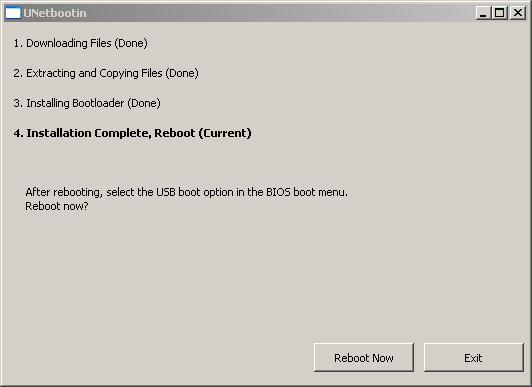Click the UNetbootin title text
The width and height of the screenshot is (532, 387).
(x=55, y=13)
